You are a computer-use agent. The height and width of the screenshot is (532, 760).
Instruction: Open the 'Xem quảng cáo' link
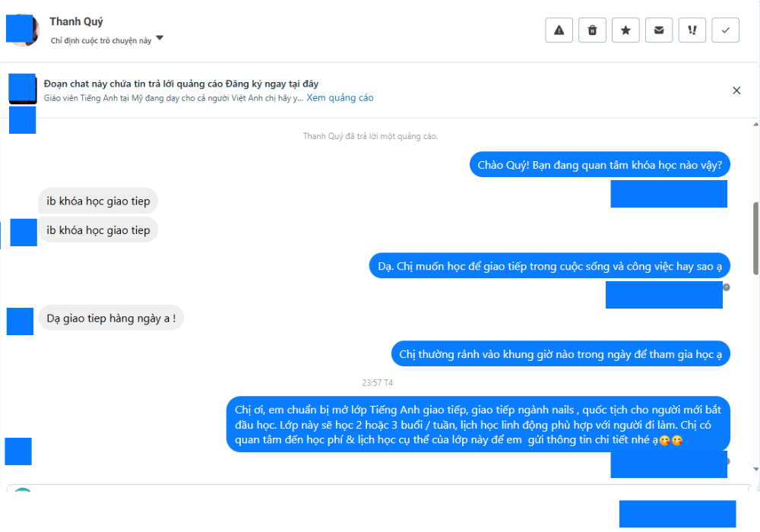coord(340,98)
